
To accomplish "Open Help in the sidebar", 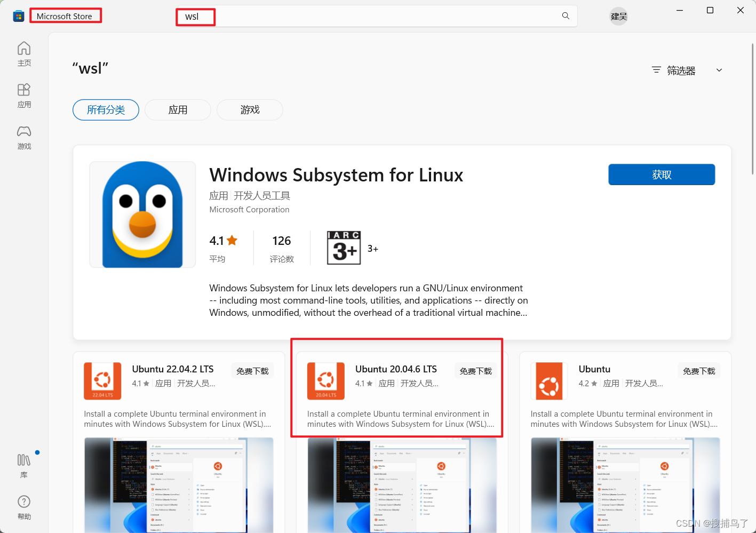I will pyautogui.click(x=24, y=507).
